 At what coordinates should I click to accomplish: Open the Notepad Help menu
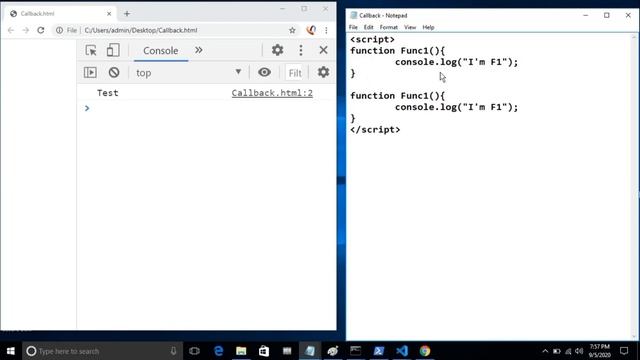[x=428, y=27]
